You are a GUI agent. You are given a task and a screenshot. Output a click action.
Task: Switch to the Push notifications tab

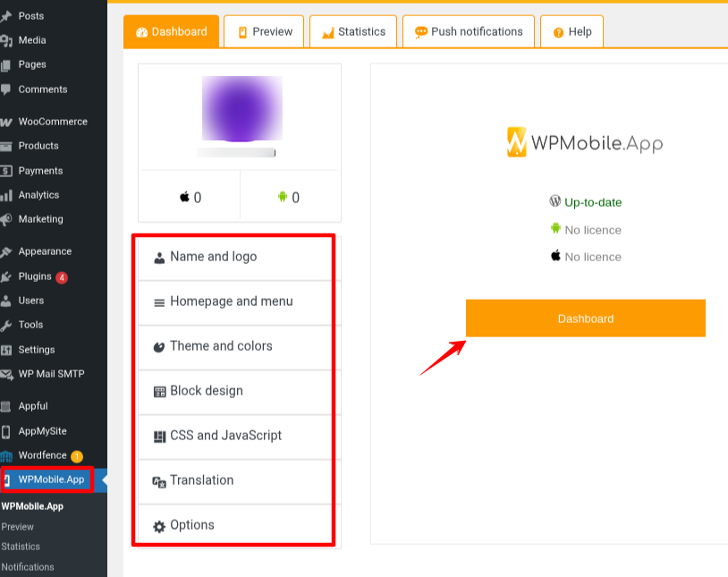469,31
